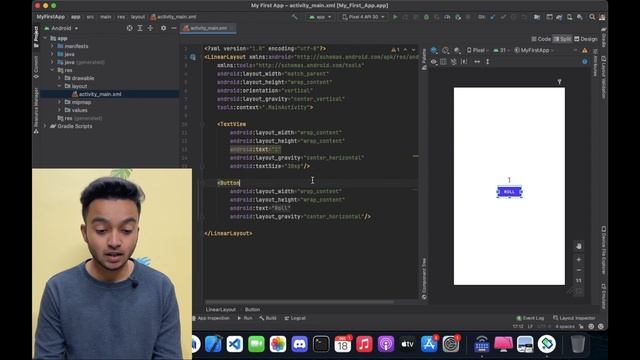Toggle the Component Tree side tab
Image resolution: width=640 pixels, height=360 pixels.
click(424, 279)
